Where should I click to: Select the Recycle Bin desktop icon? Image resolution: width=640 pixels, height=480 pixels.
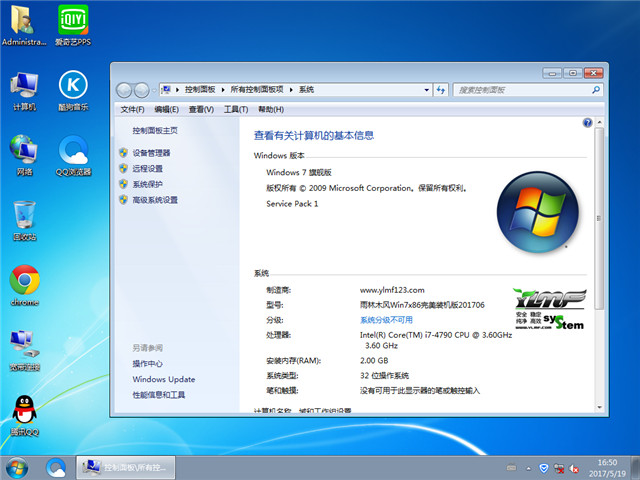pos(24,216)
